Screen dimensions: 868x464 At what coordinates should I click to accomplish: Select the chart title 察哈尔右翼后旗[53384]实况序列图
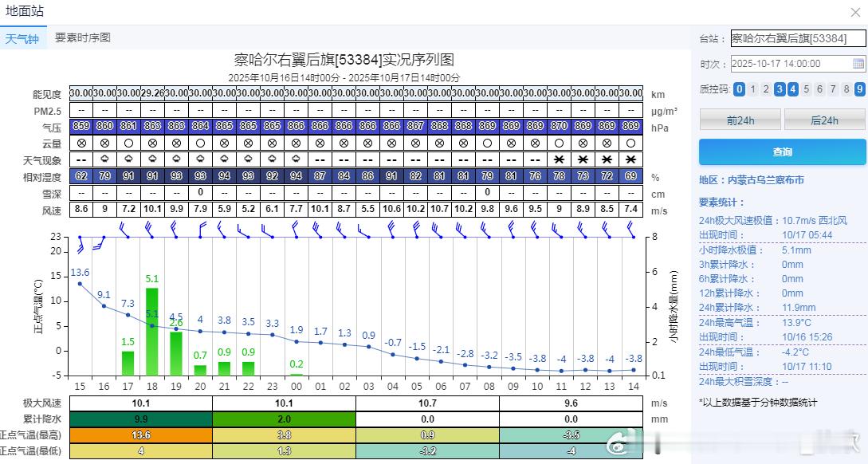(344, 59)
